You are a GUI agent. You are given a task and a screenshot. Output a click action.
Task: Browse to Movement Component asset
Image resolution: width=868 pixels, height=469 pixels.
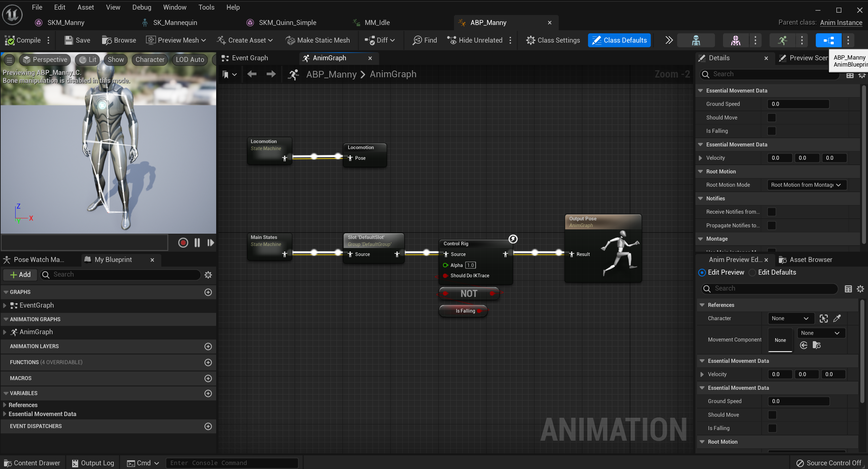point(816,345)
